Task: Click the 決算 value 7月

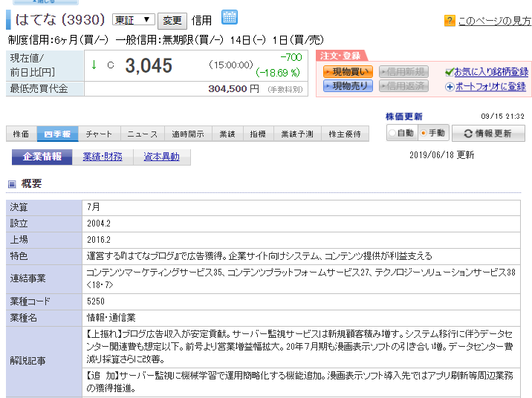Action: 94,207
